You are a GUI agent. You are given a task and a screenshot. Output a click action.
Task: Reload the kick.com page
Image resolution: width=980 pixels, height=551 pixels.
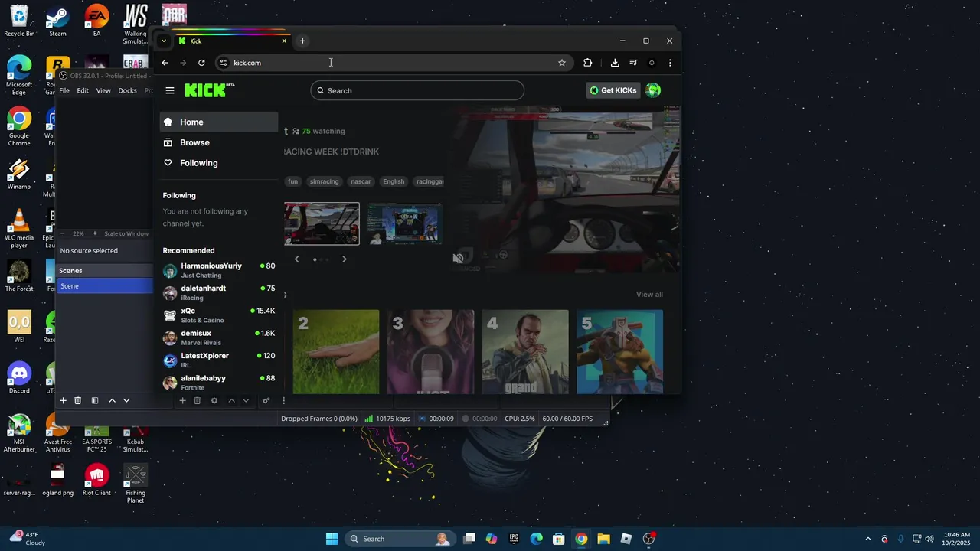click(201, 63)
